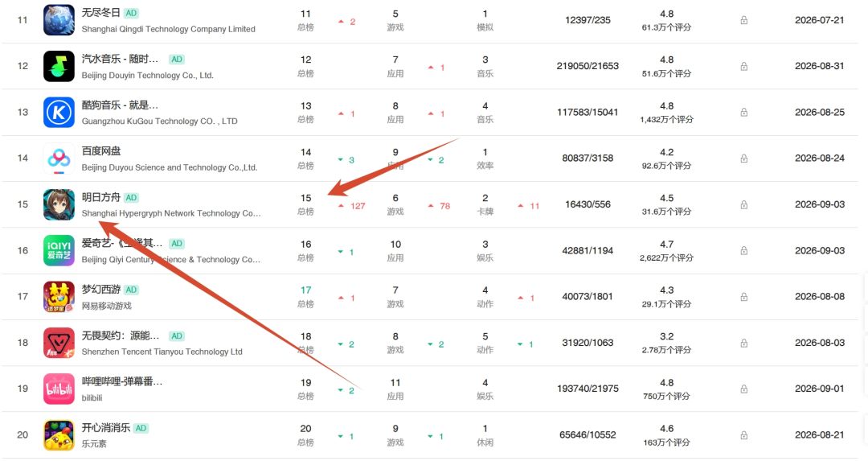Open the 明日方舟 character icon
The height and width of the screenshot is (461, 868).
click(x=59, y=204)
